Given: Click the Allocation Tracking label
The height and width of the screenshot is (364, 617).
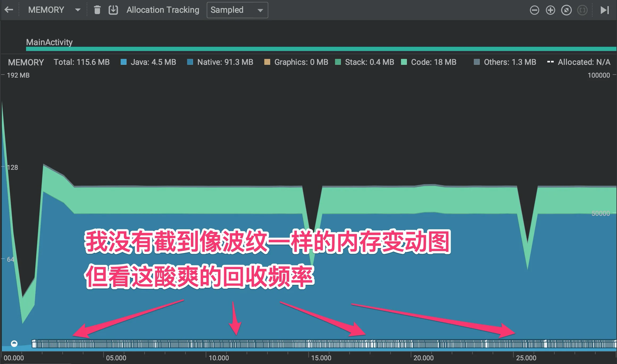Looking at the screenshot, I should [x=163, y=10].
